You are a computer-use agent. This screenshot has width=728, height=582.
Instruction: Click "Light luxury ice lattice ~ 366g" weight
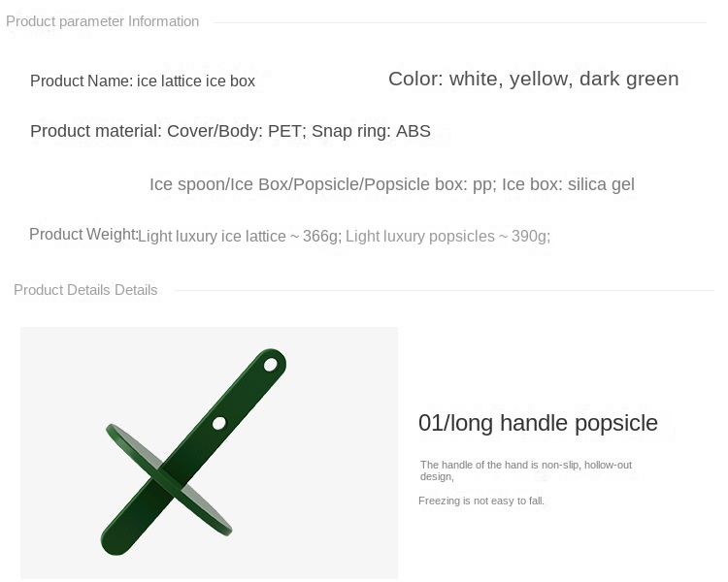239,236
